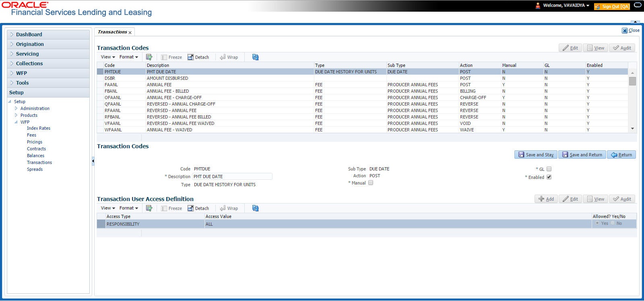Select the No radio button for Allowed
The image size is (644, 301).
(613, 223)
